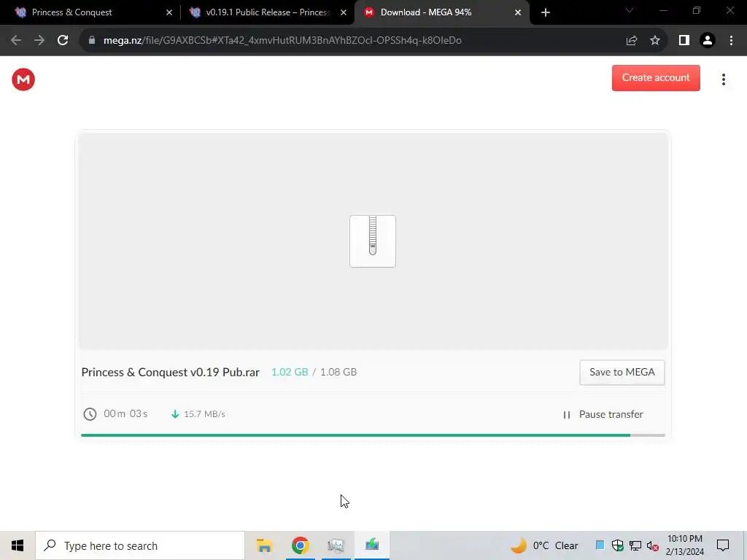Click the rar archive file thumbnail
747x560 pixels.
coord(373,241)
